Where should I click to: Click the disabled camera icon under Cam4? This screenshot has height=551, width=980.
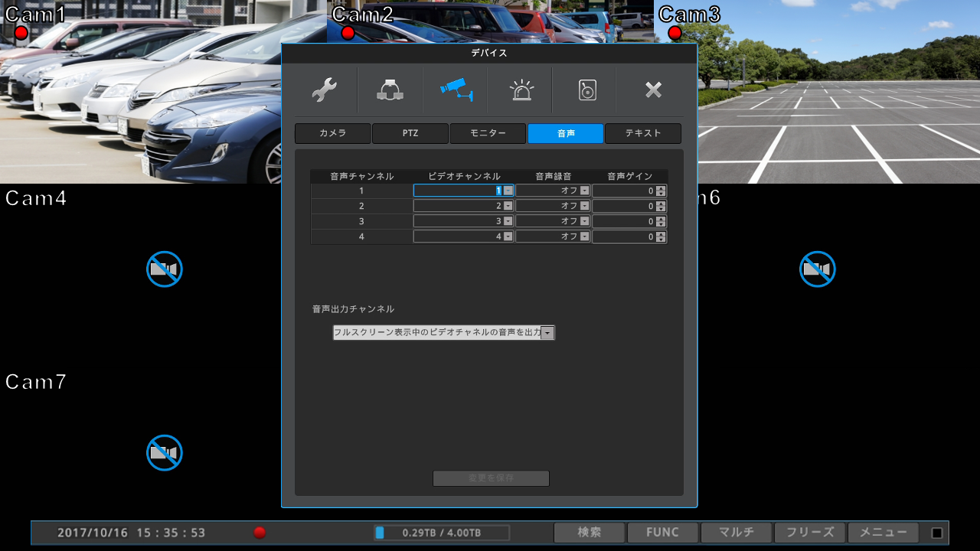[x=165, y=269]
